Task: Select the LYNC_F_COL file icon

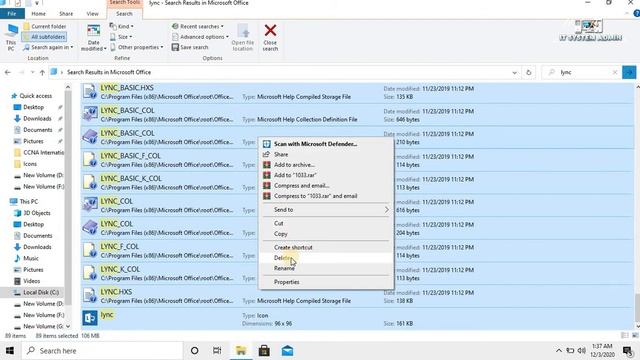Action: (x=90, y=251)
